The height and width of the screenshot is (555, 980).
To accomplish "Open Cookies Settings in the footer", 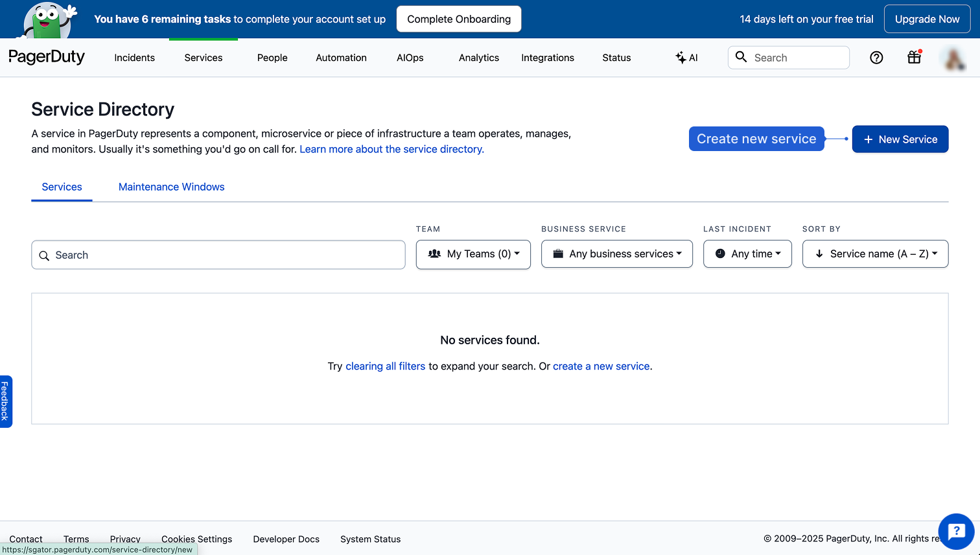I will (x=197, y=539).
